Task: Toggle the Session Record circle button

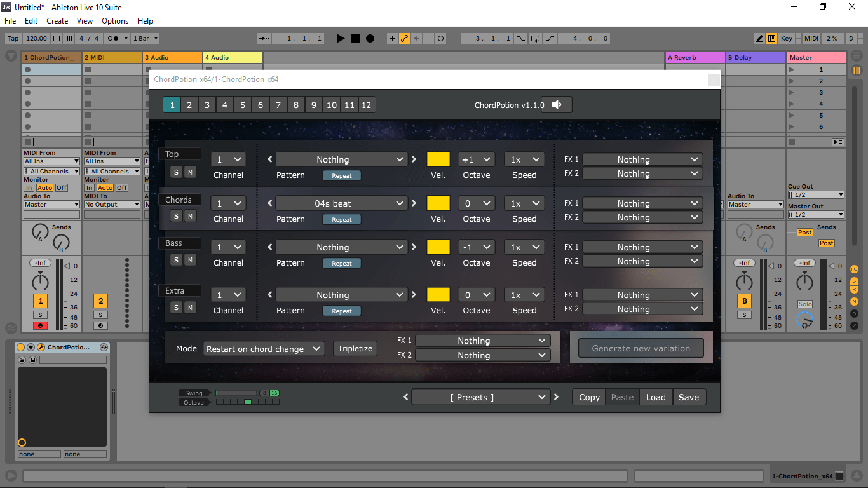Action: click(440, 39)
